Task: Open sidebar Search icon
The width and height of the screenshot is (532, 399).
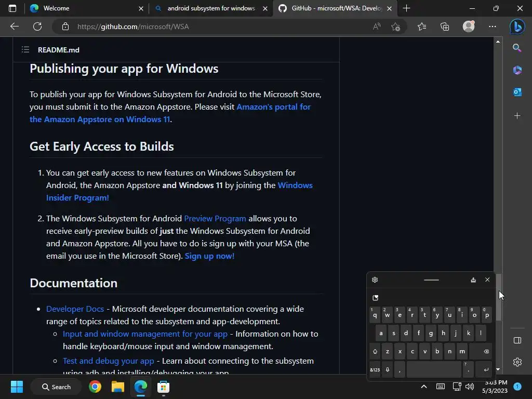Action: (517, 48)
